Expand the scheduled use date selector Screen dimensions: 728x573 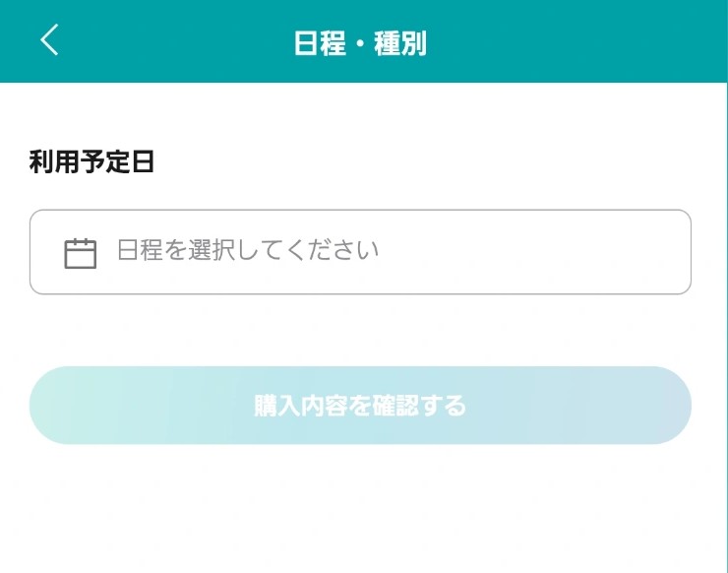360,252
